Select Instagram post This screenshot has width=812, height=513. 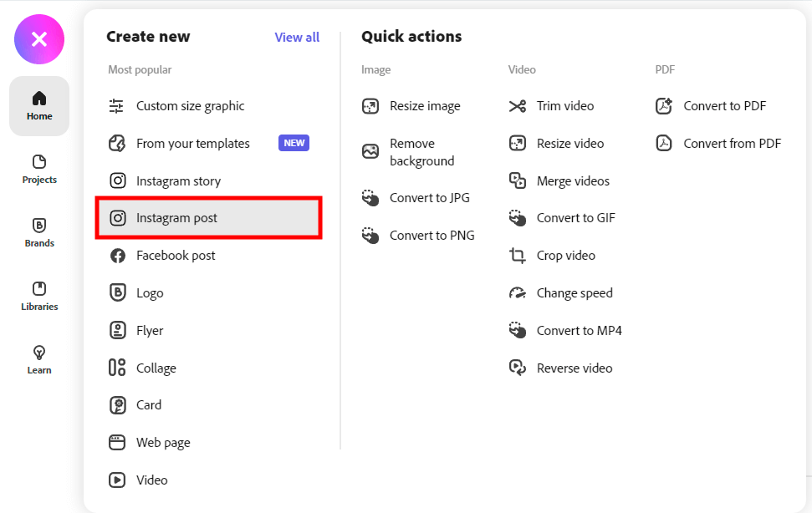pos(176,218)
